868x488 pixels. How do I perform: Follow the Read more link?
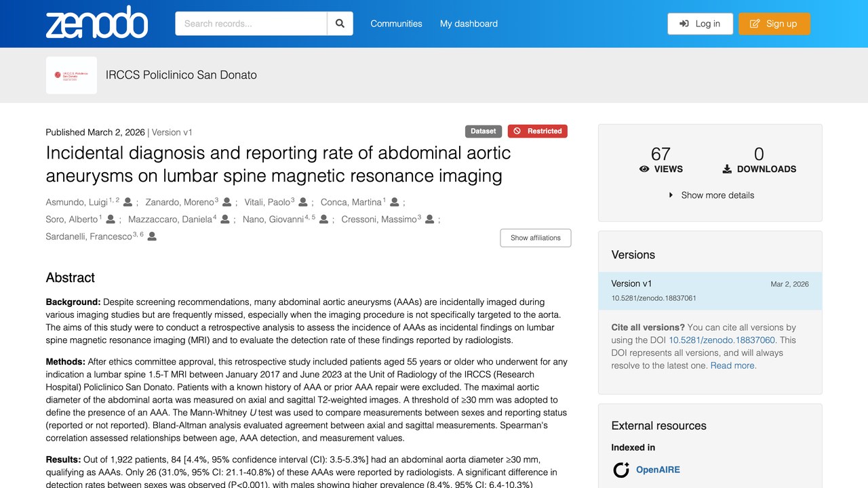(x=733, y=365)
